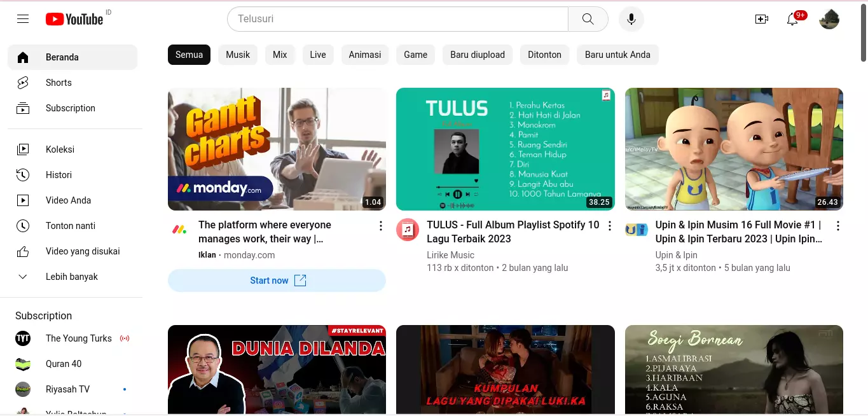Open the create video icon
The image size is (868, 416).
[762, 19]
